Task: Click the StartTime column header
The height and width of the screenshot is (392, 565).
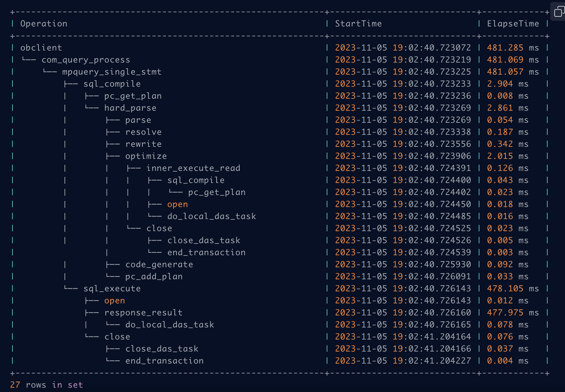Action: click(x=358, y=24)
